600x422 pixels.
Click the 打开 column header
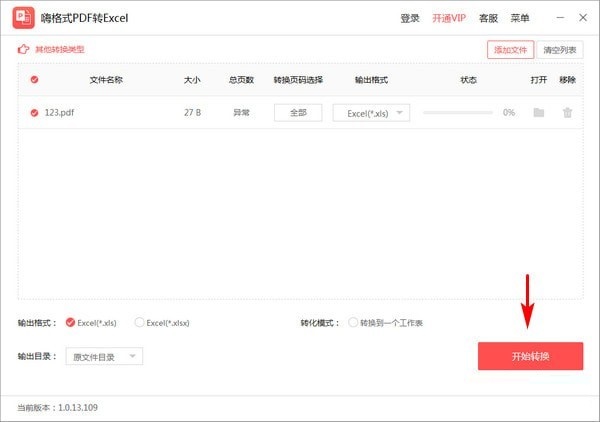coord(539,80)
